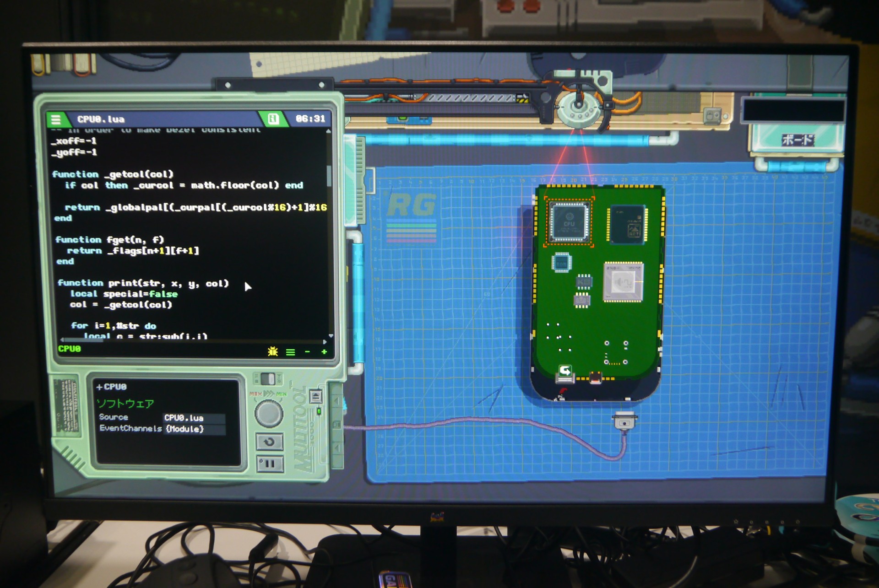Open the Source CPU0.lua field
This screenshot has width=879, height=588.
[193, 418]
